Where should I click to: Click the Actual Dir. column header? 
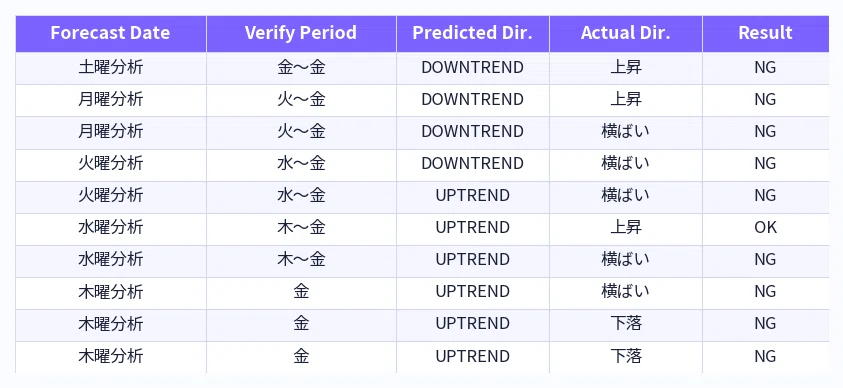[626, 34]
